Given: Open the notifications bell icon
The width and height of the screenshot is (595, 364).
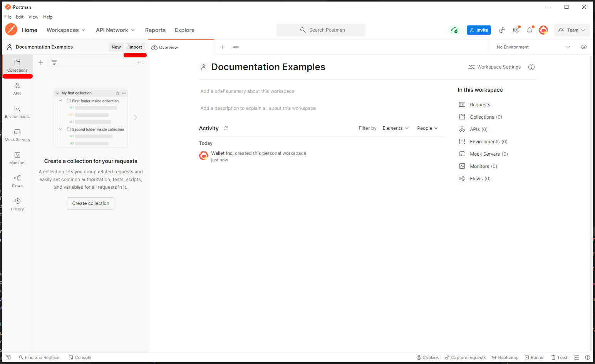Looking at the screenshot, I should pos(530,30).
